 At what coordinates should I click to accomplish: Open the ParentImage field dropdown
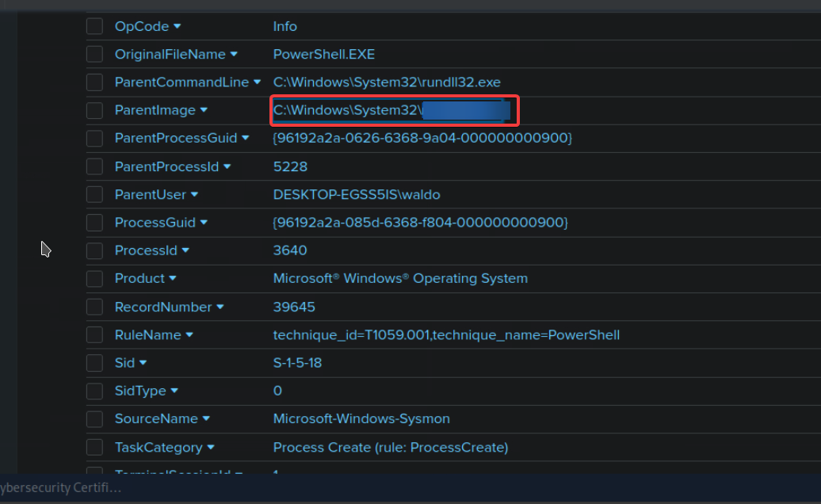tap(204, 110)
